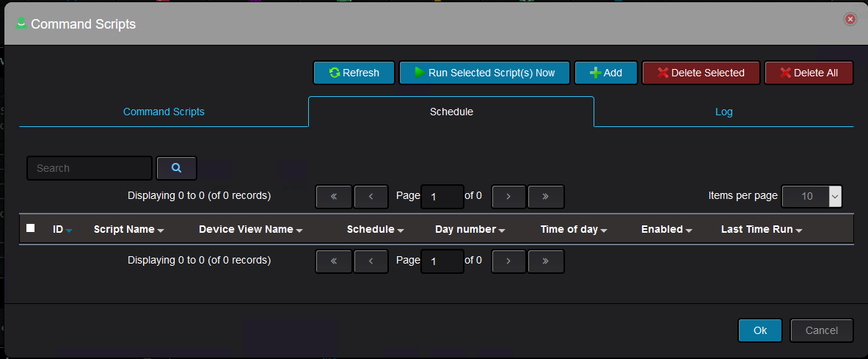The image size is (868, 359).
Task: Go to last page using top double-right arrow
Action: click(546, 196)
